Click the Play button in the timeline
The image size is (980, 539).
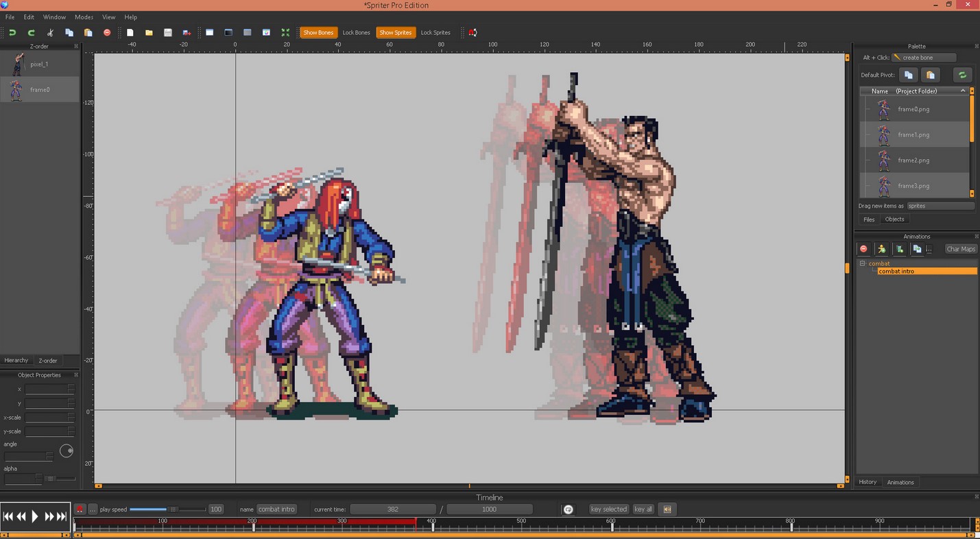pos(35,516)
